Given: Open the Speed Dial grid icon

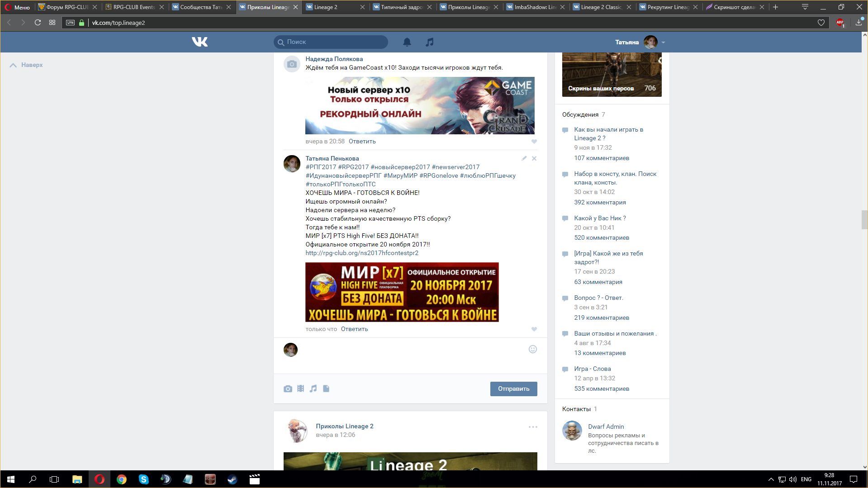Looking at the screenshot, I should pyautogui.click(x=52, y=23).
